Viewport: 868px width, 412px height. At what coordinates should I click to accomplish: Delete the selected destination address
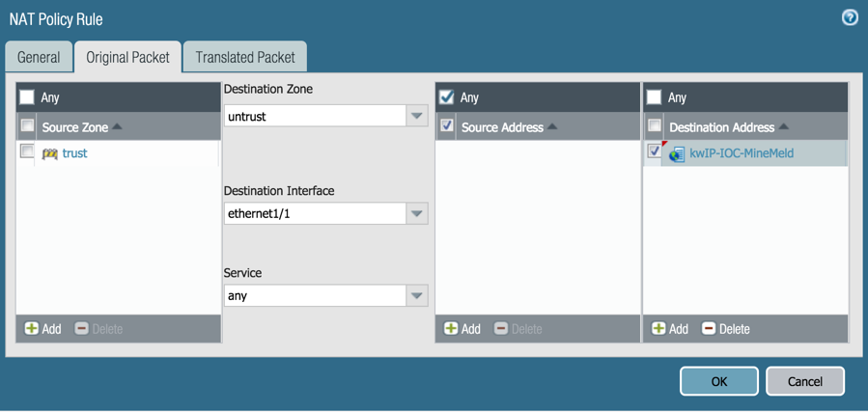tap(725, 329)
